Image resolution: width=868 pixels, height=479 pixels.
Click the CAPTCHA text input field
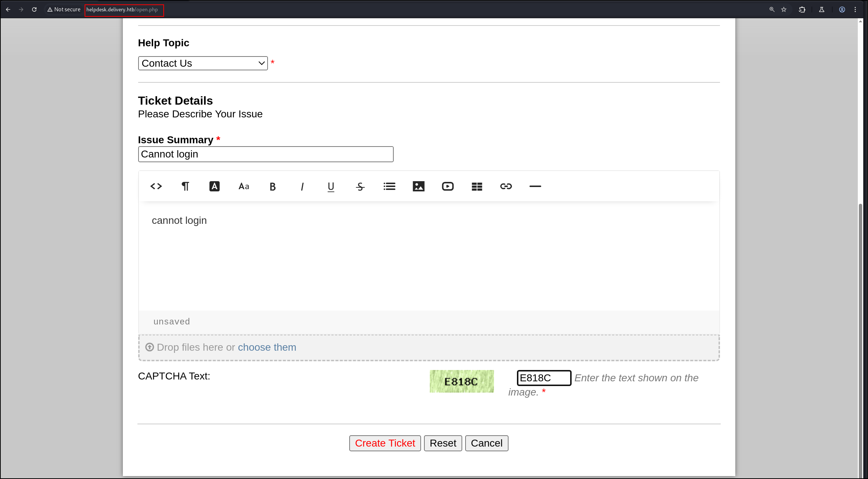tap(544, 378)
